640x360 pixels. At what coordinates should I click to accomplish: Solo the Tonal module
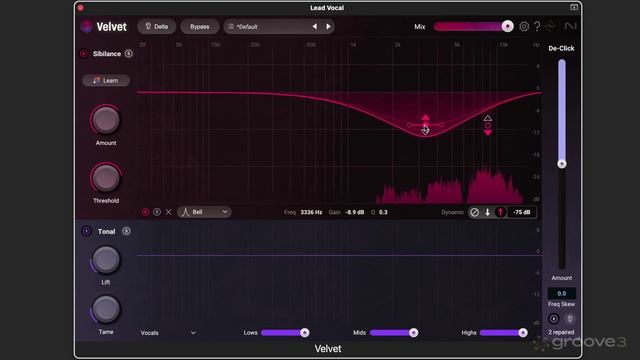tap(126, 231)
